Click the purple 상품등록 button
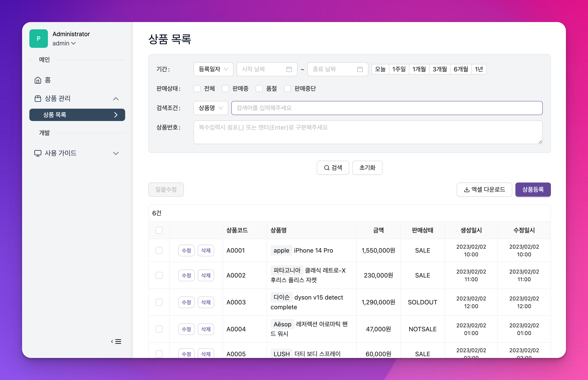Screen dimensions: 588x380 tap(533, 190)
